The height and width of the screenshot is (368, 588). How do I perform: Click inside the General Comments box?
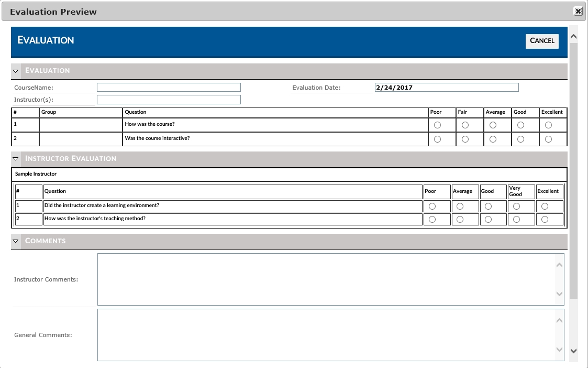coord(325,335)
